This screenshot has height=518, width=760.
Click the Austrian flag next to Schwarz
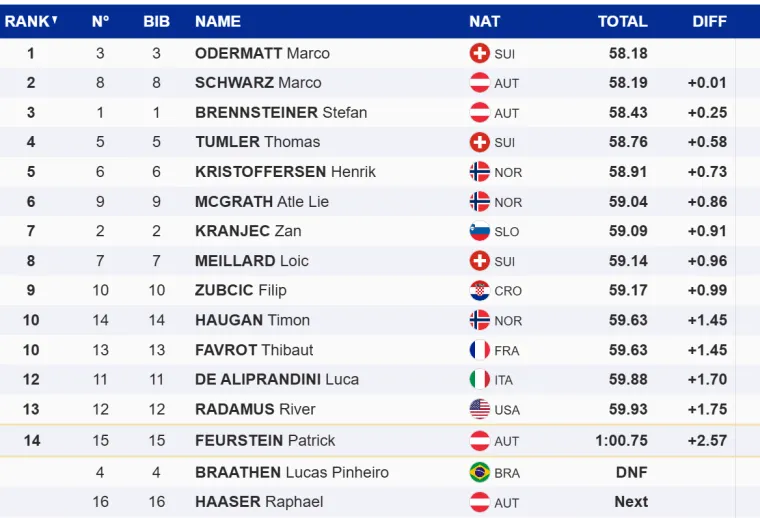click(480, 83)
